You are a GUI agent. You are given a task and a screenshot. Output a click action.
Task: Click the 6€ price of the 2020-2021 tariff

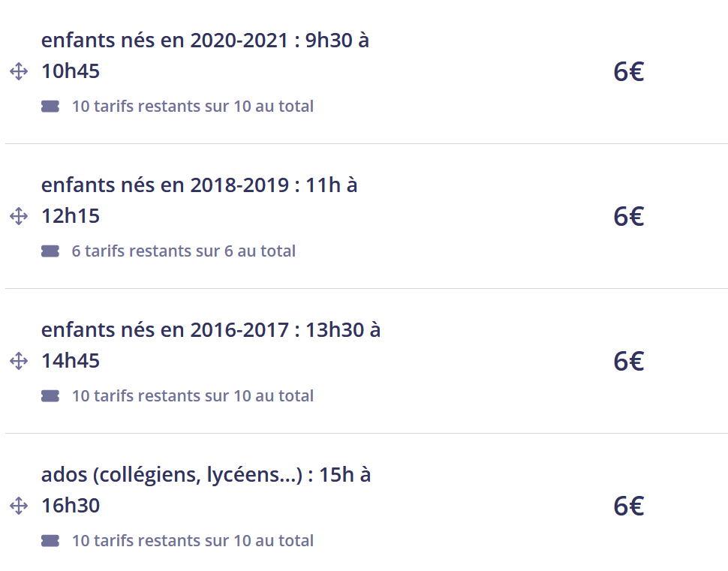pos(628,72)
